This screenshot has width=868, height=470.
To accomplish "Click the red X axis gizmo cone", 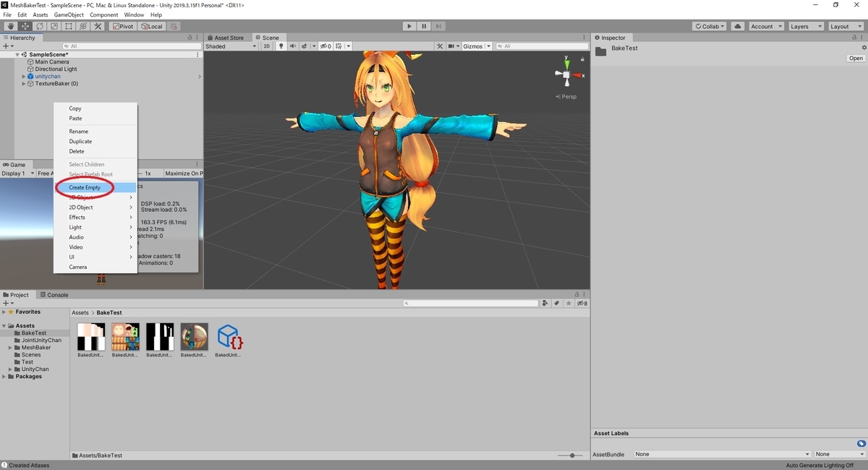I will tap(577, 74).
